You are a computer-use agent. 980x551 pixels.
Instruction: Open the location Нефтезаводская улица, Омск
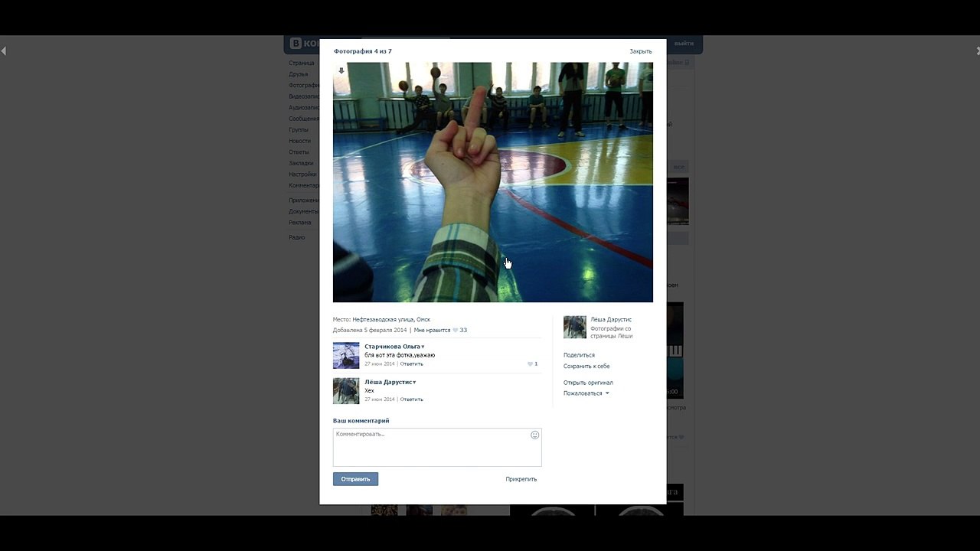(391, 319)
